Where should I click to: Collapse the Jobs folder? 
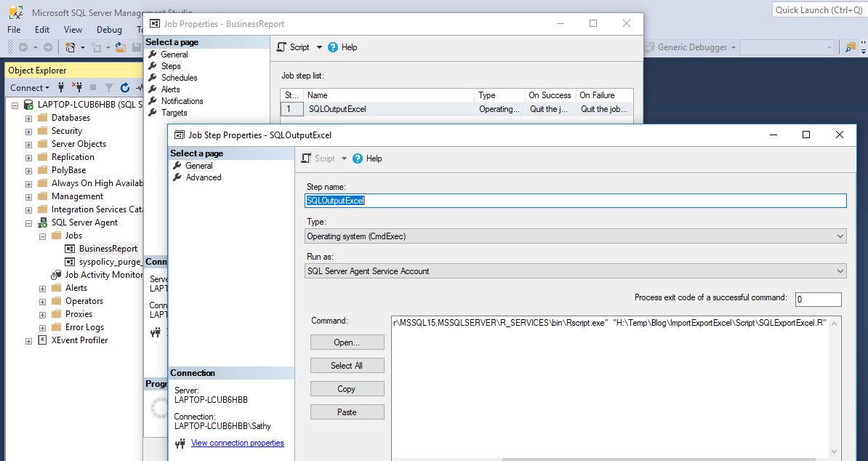tap(42, 236)
